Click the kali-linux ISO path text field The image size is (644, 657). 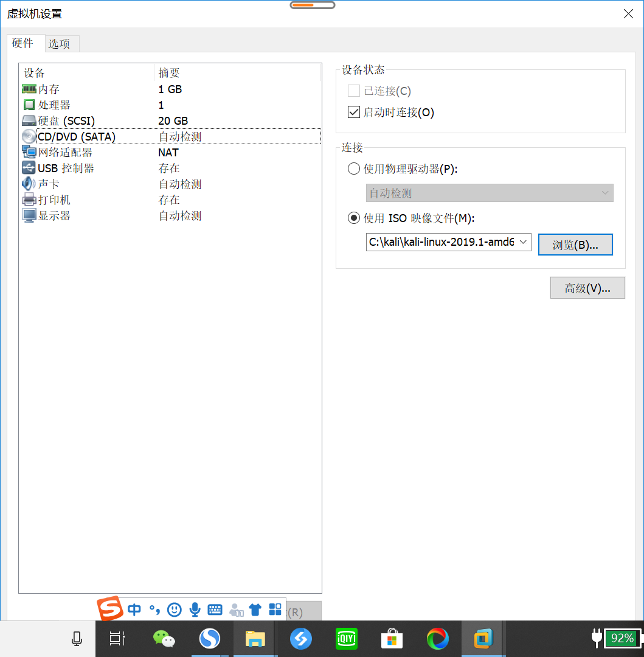pos(441,242)
